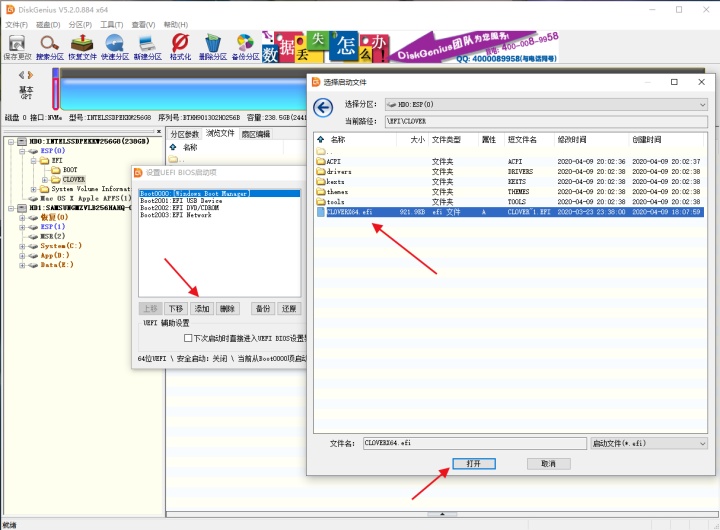Viewport: 720px width, 530px height.
Task: Click the Format partition icon
Action: tap(180, 47)
